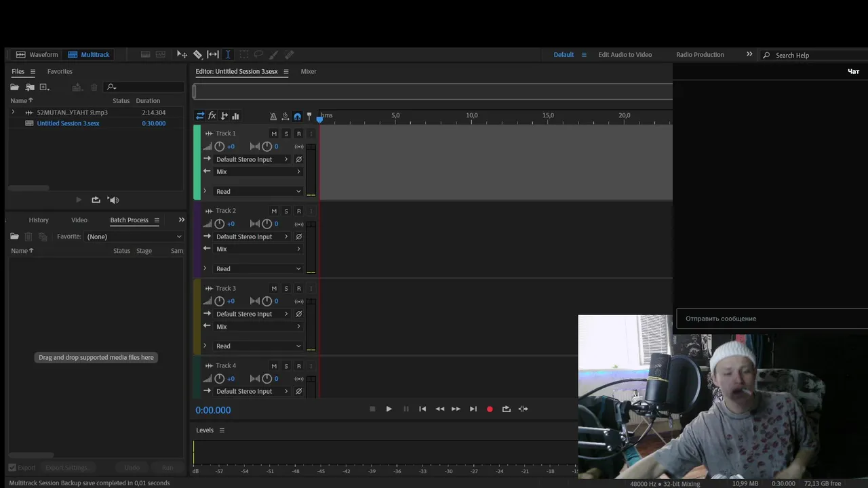Click the Open File folder icon in Files panel
Viewport: 868px width, 488px height.
pyautogui.click(x=14, y=87)
